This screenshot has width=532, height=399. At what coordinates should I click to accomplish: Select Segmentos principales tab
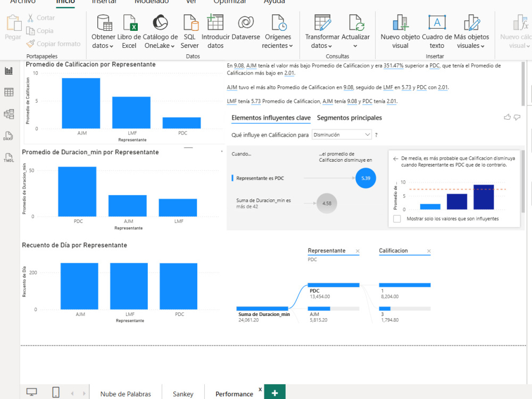[349, 118]
